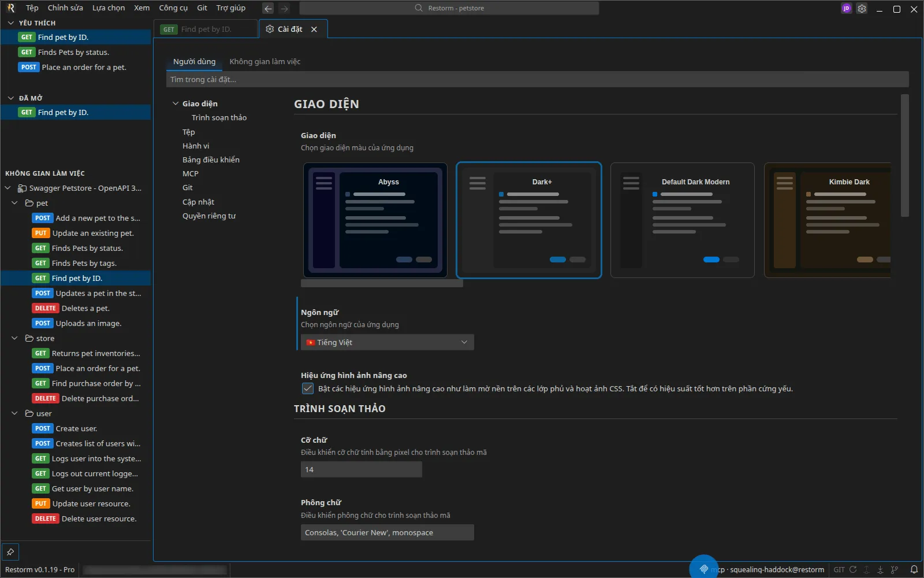Select the Người dùng settings tab
The height and width of the screenshot is (578, 924).
point(195,61)
